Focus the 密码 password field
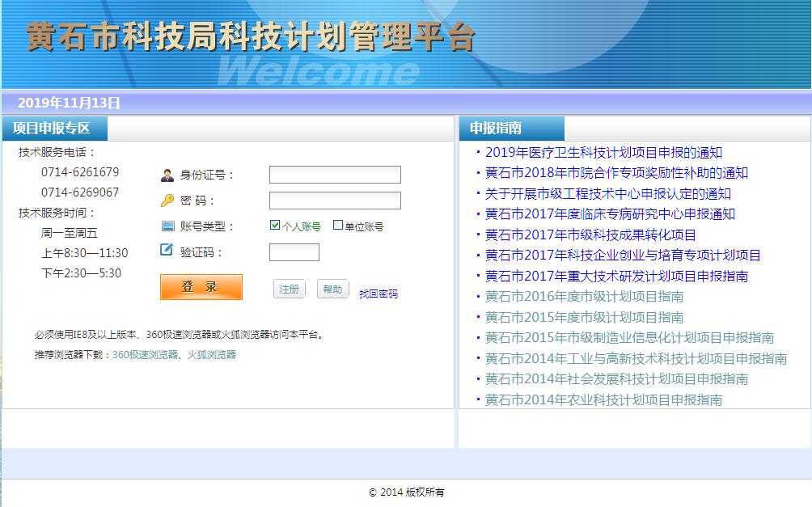Image resolution: width=812 pixels, height=507 pixels. pos(335,201)
